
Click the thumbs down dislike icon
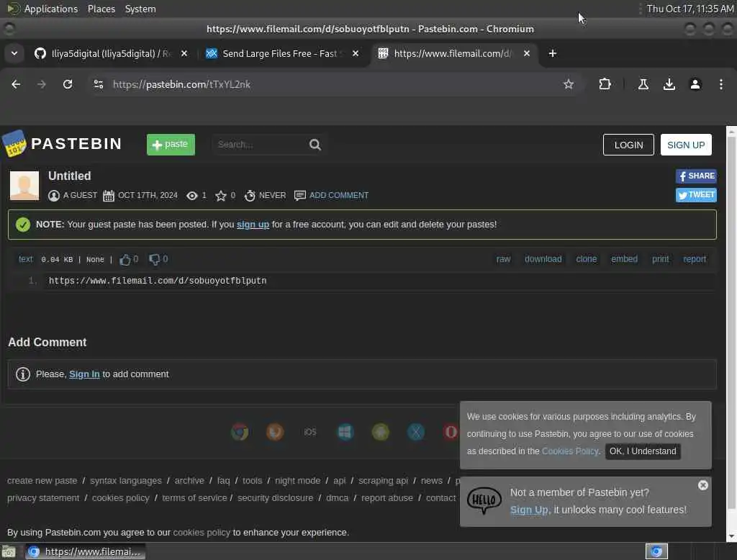pos(154,259)
